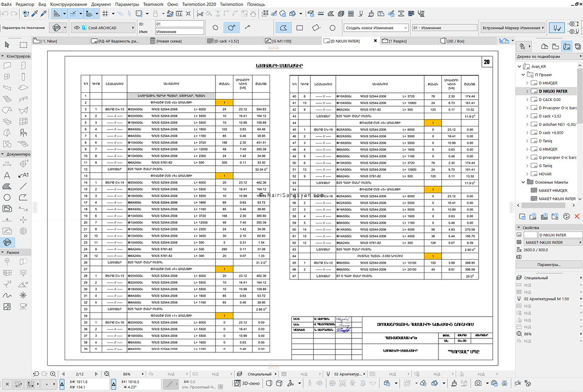Select G HIMQER in navigator tree
The height and width of the screenshot is (392, 583).
pyautogui.click(x=548, y=149)
